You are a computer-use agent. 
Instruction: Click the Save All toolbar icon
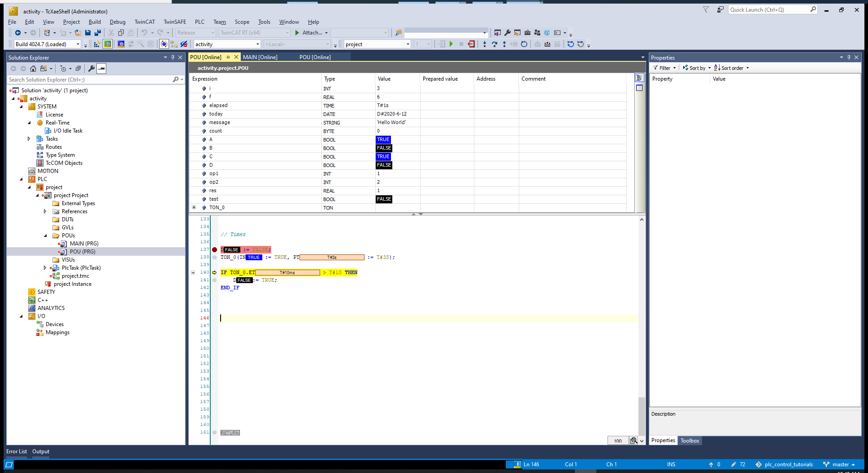[97, 33]
